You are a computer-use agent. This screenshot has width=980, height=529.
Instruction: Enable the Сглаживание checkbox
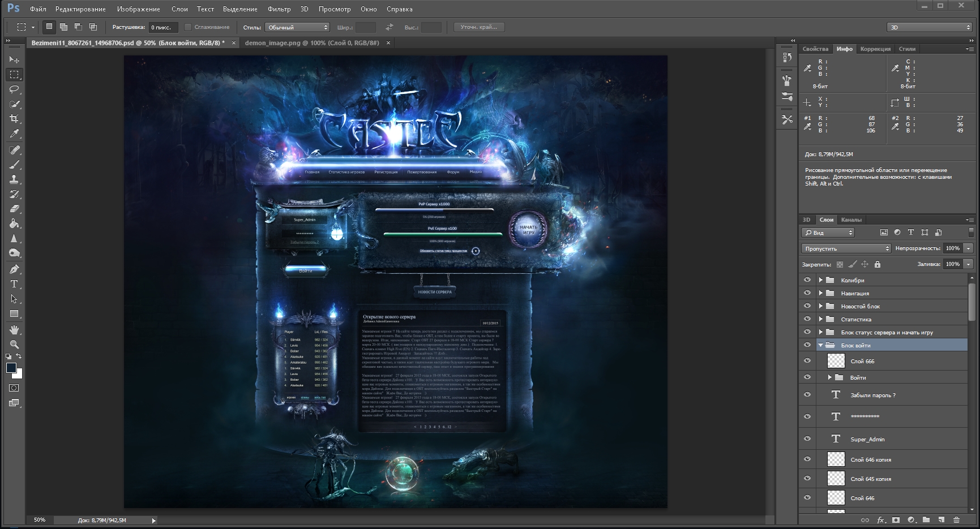(188, 27)
